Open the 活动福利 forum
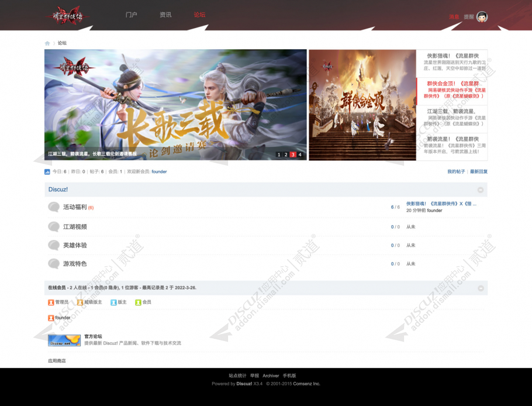 [x=75, y=207]
